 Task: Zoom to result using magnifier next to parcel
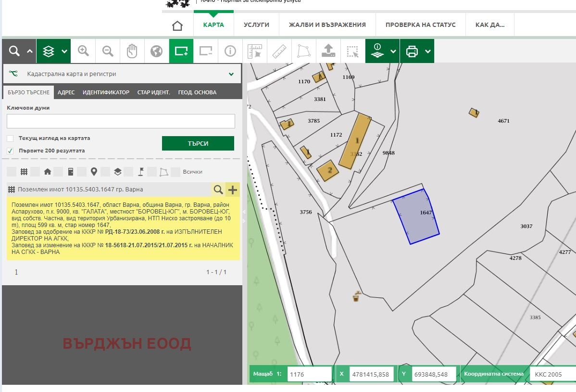pyautogui.click(x=218, y=190)
